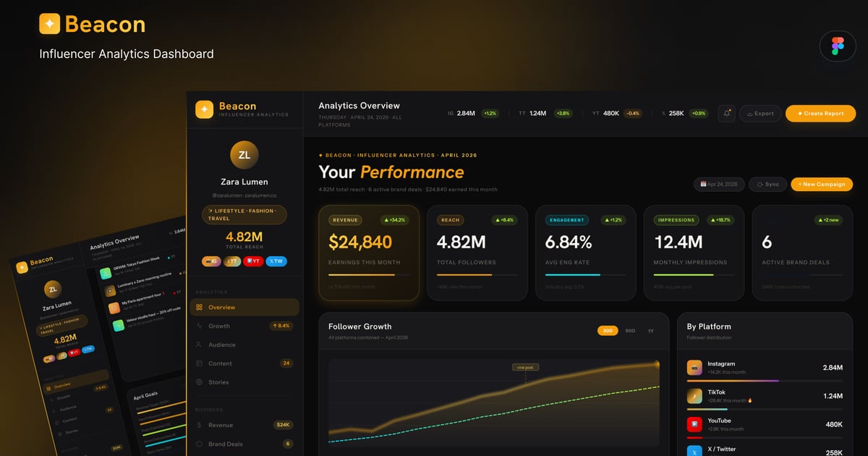Image resolution: width=868 pixels, height=456 pixels.
Task: Open the Content section in main sidebar
Action: [244, 363]
